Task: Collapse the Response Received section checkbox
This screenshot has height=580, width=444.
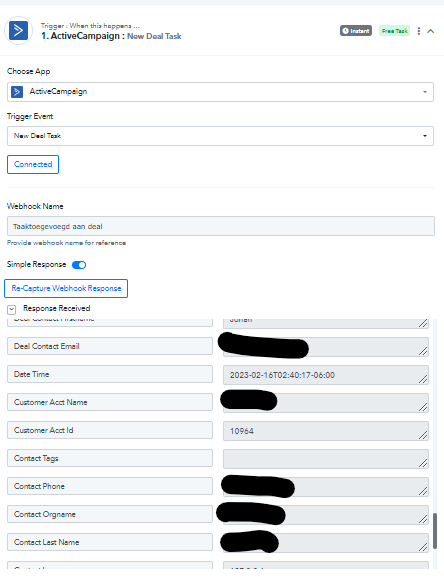Action: 11,309
